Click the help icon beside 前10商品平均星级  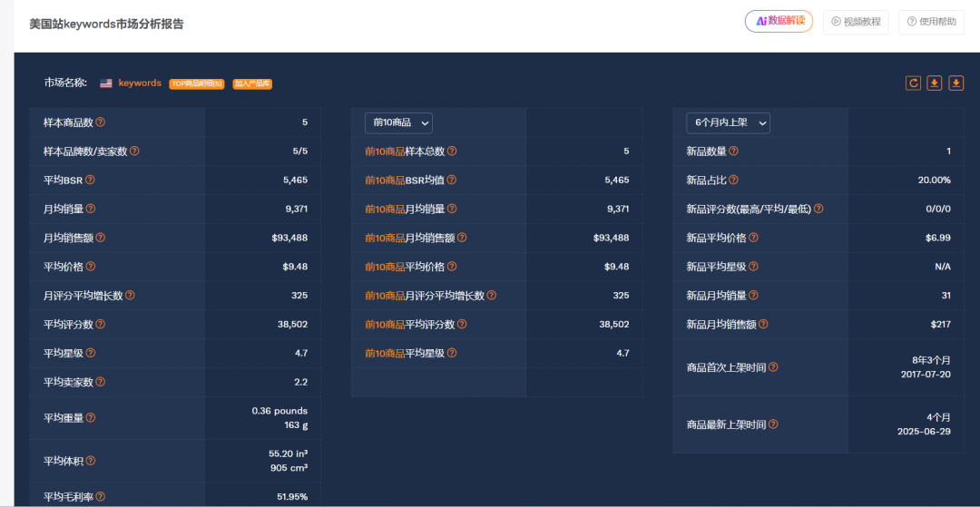point(452,353)
